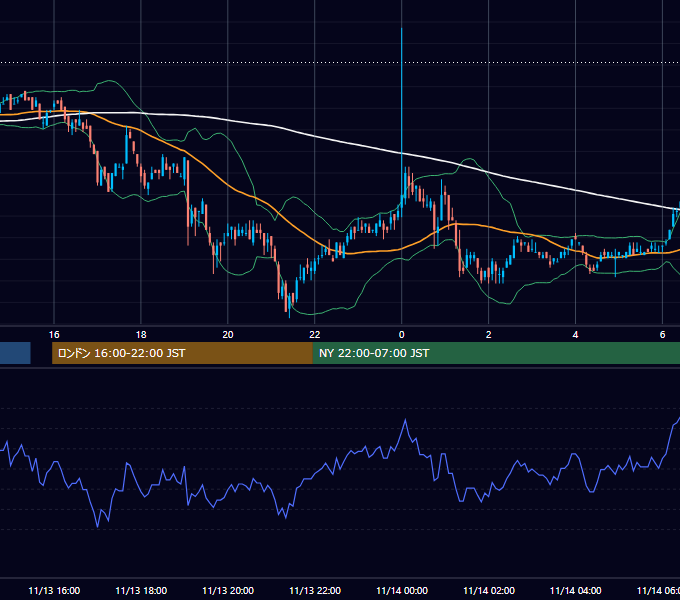
Task: Click the 11/13 16:00 time label
Action: coord(54,590)
